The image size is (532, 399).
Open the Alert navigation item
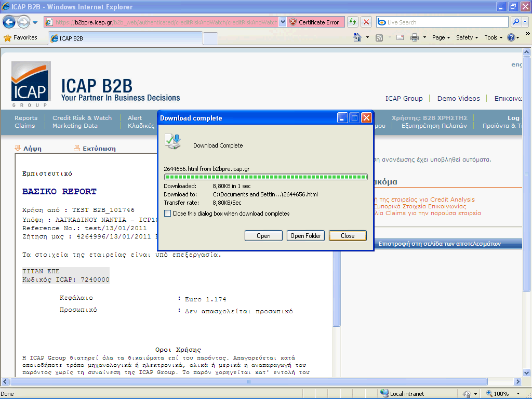135,118
